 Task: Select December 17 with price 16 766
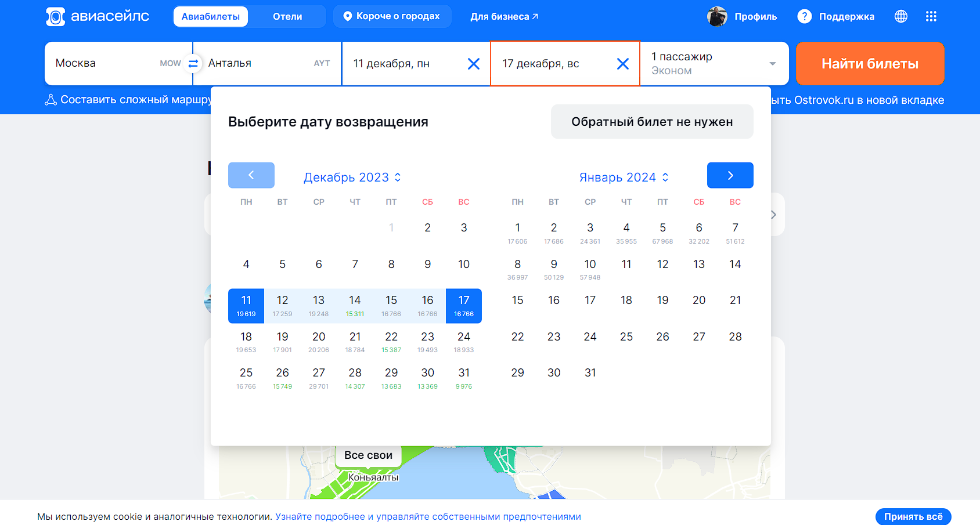click(464, 306)
